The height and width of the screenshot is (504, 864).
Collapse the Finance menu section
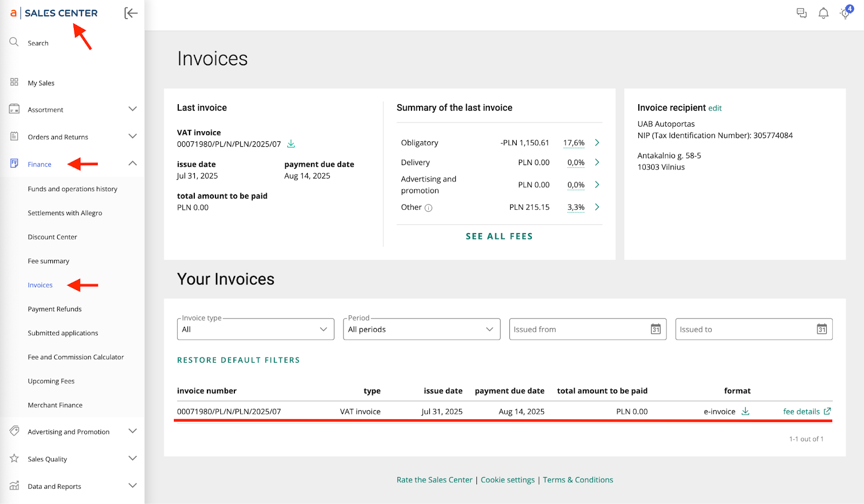tap(132, 163)
